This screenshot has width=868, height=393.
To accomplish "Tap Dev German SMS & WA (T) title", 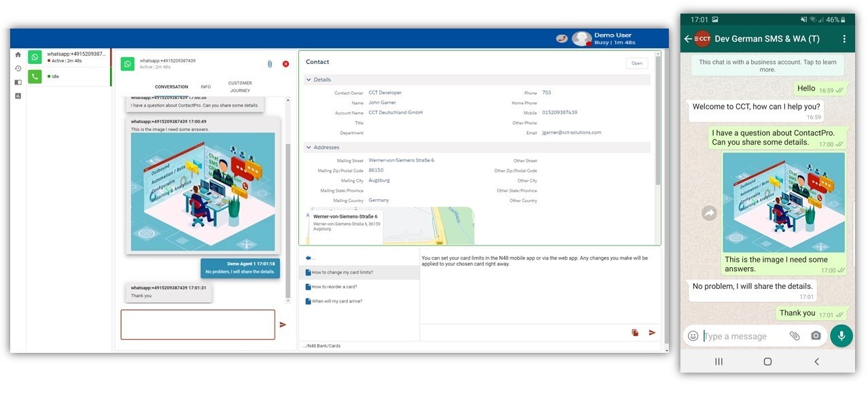I will click(x=767, y=39).
